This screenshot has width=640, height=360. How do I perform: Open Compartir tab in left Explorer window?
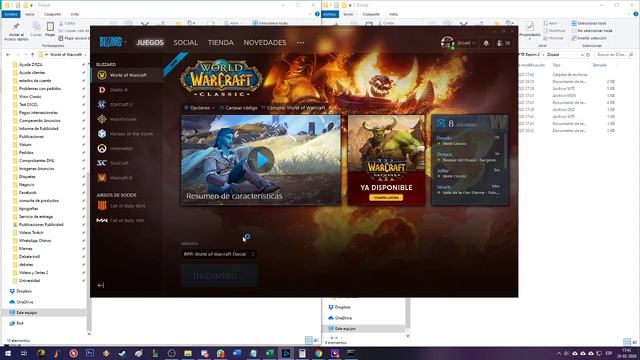[52, 14]
